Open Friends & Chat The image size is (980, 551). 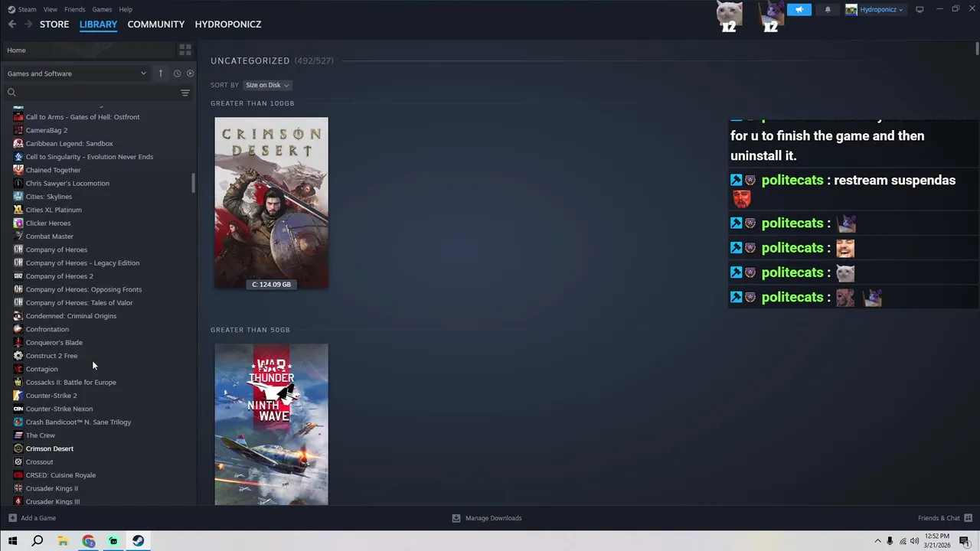(x=945, y=518)
